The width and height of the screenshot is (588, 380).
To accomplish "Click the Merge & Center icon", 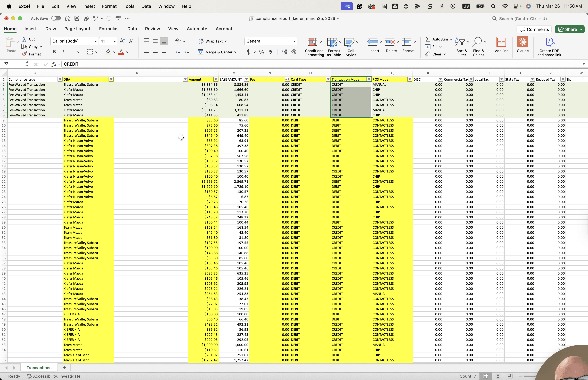I will click(x=201, y=52).
